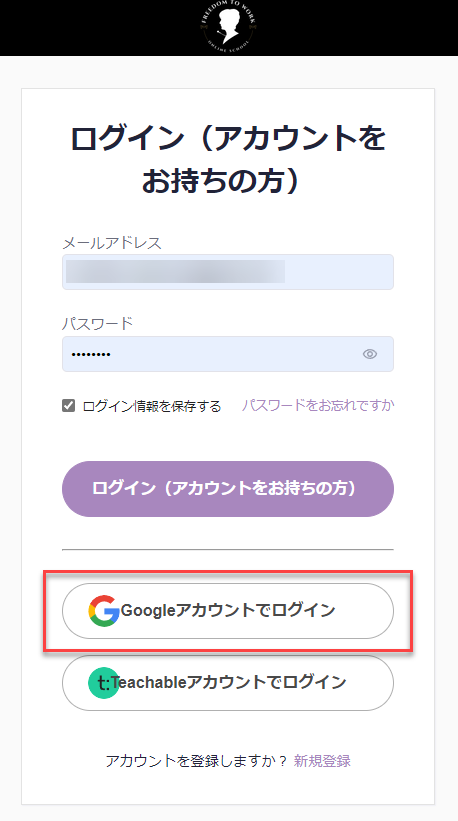Click the purple ログイン submit button
Image resolution: width=458 pixels, height=821 pixels.
[228, 489]
